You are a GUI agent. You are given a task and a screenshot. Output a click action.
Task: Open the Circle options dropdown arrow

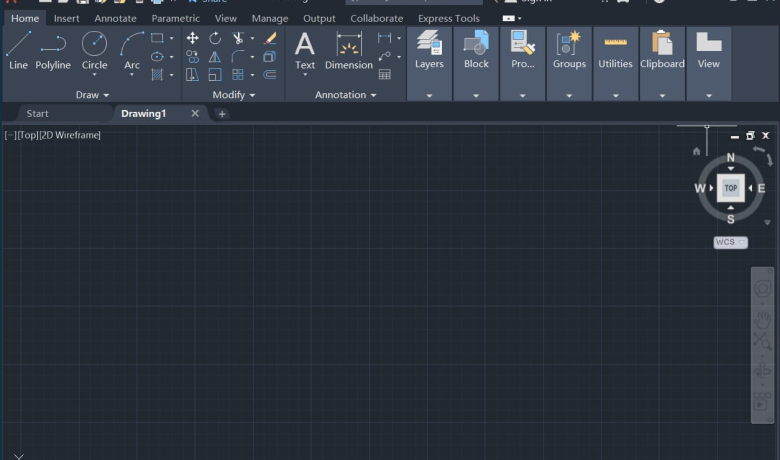pos(95,75)
